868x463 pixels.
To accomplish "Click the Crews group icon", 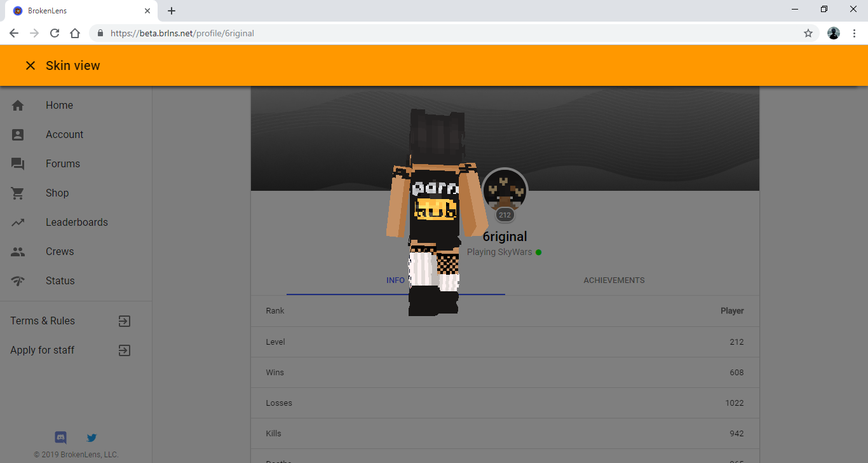I will coord(18,252).
